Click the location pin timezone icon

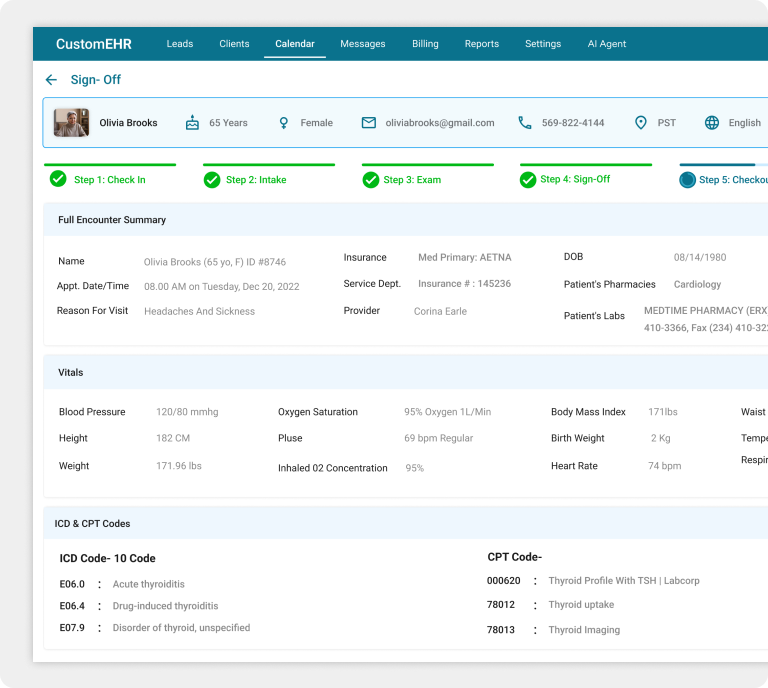(x=641, y=123)
